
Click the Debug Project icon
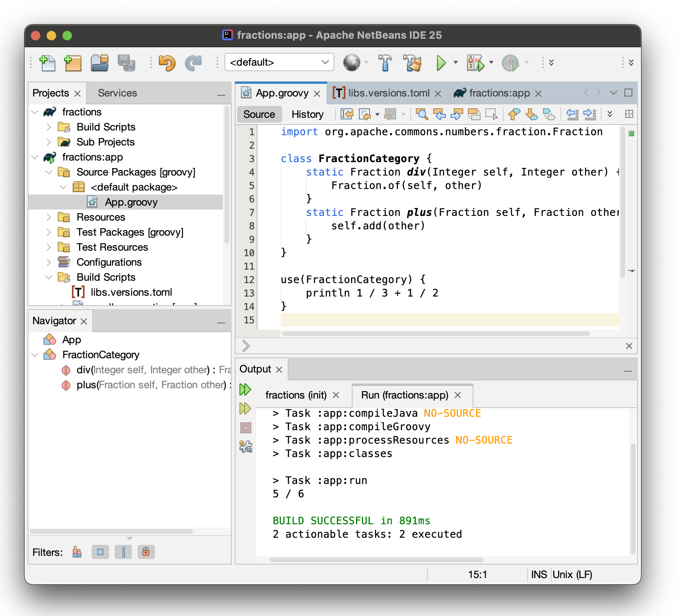point(475,63)
